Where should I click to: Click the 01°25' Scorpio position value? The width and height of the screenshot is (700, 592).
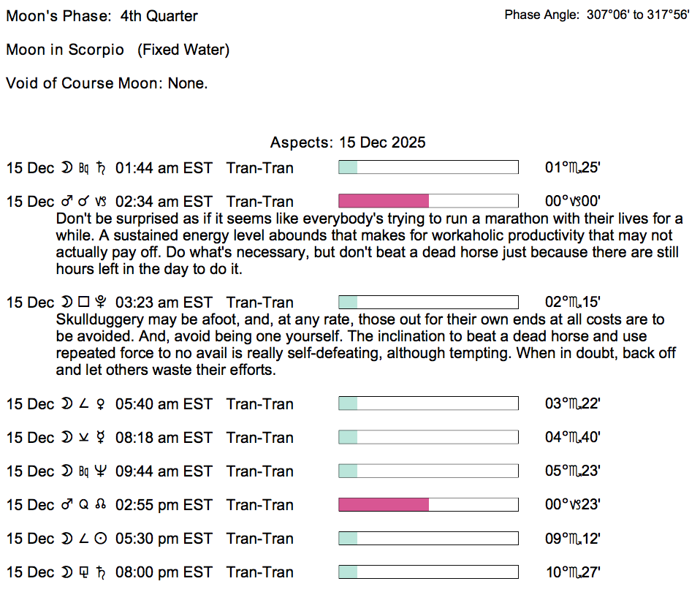coord(573,168)
